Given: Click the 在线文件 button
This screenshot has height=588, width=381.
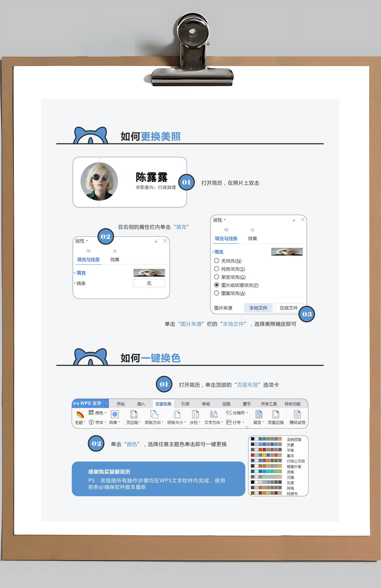Looking at the screenshot, I should point(288,308).
